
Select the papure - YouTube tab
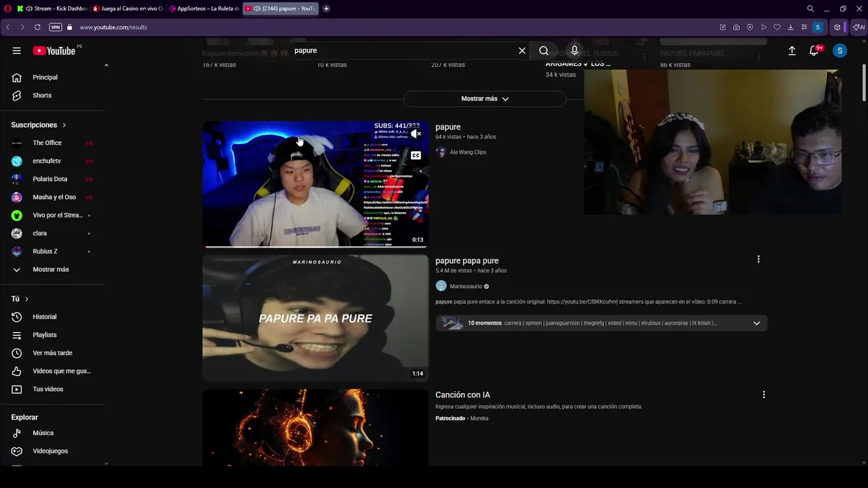[280, 9]
